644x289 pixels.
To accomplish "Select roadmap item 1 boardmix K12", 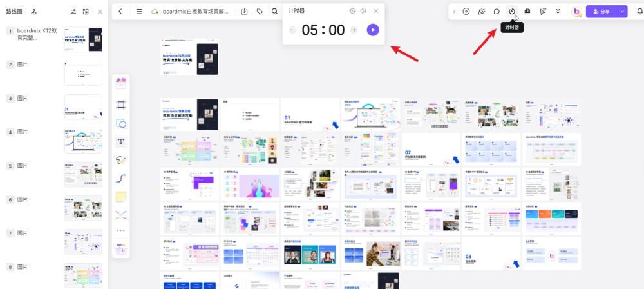I will [54, 38].
